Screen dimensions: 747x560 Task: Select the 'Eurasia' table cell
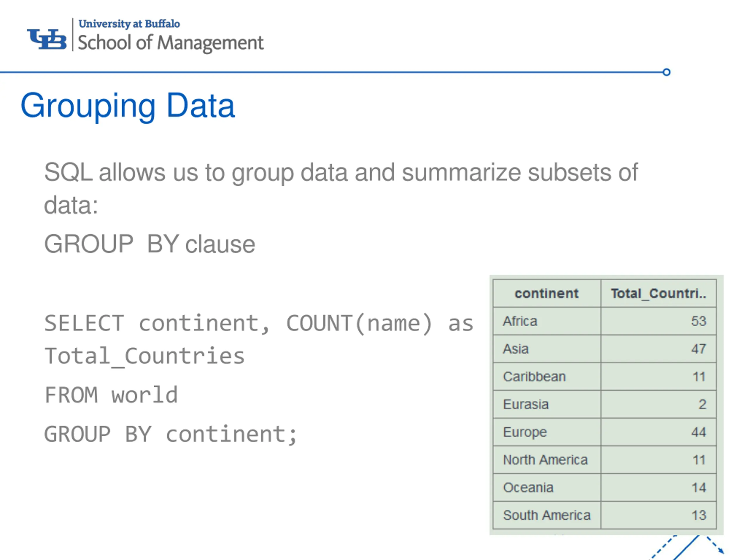coord(547,404)
